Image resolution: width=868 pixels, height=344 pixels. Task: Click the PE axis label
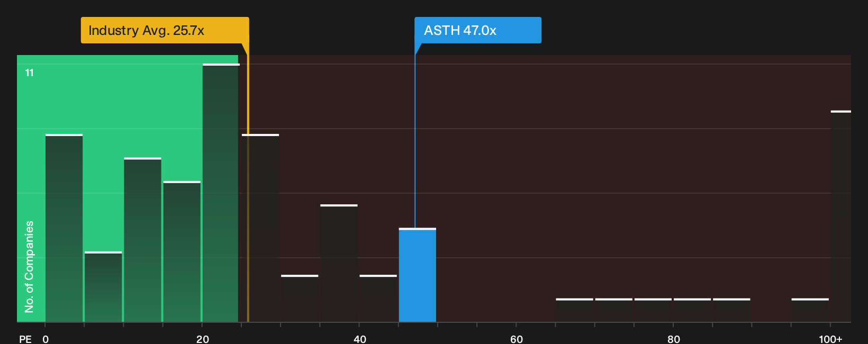point(25,339)
